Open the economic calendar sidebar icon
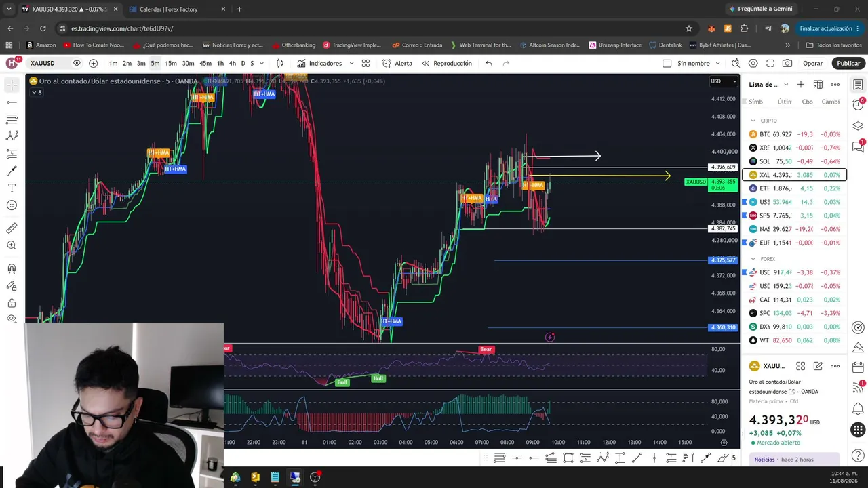The image size is (868, 488). coord(858,367)
